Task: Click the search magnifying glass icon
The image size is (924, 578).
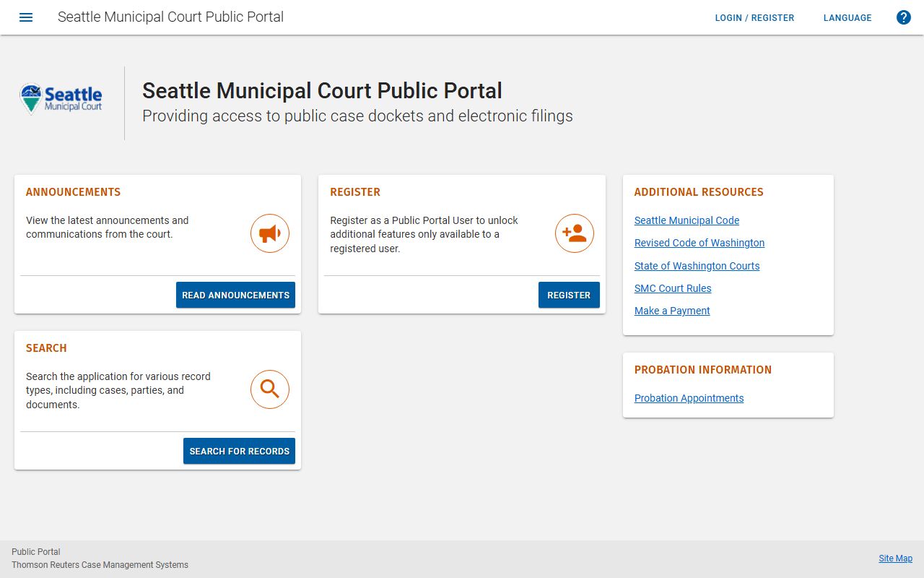Action: pyautogui.click(x=270, y=389)
